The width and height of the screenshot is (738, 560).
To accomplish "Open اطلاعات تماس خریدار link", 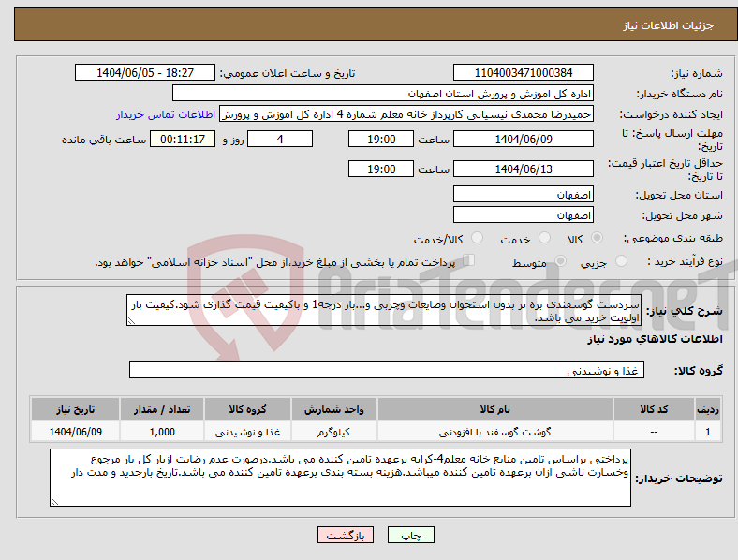I will 166,114.
